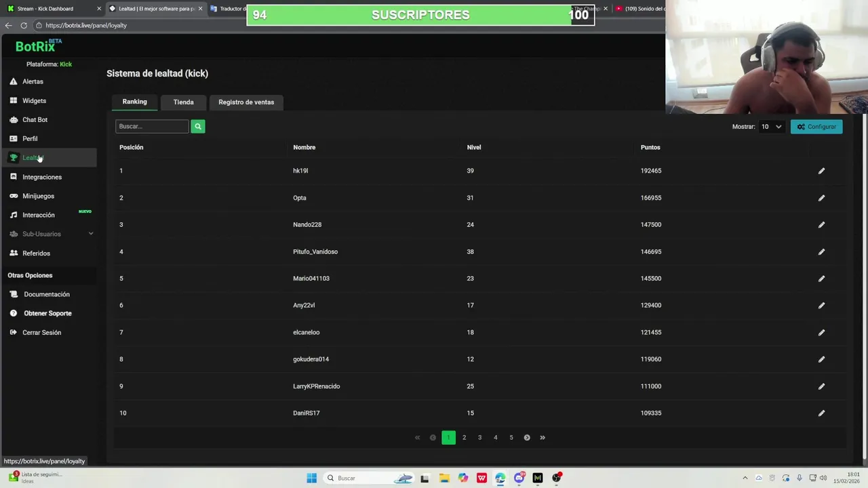Edit points for Mario041103
Screen dimensions: 868x488
(821, 279)
